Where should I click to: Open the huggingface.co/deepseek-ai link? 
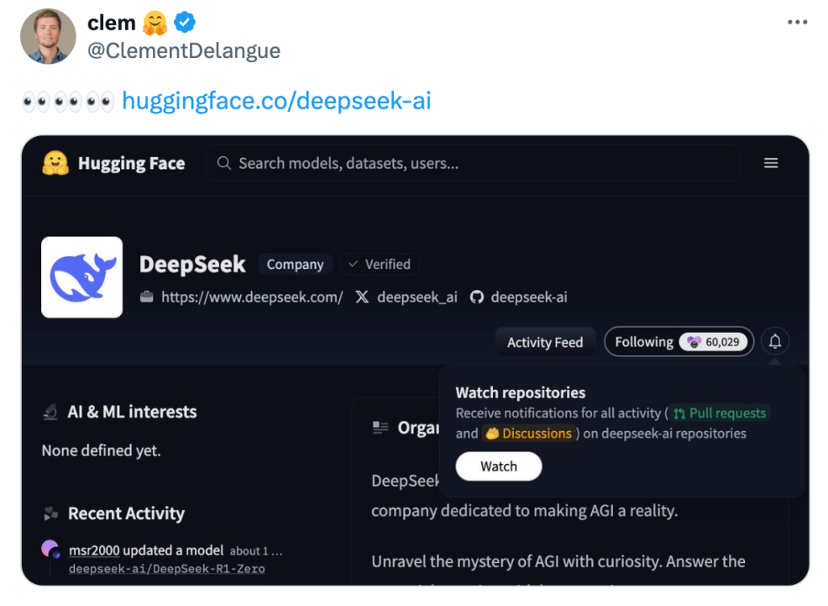tap(277, 100)
